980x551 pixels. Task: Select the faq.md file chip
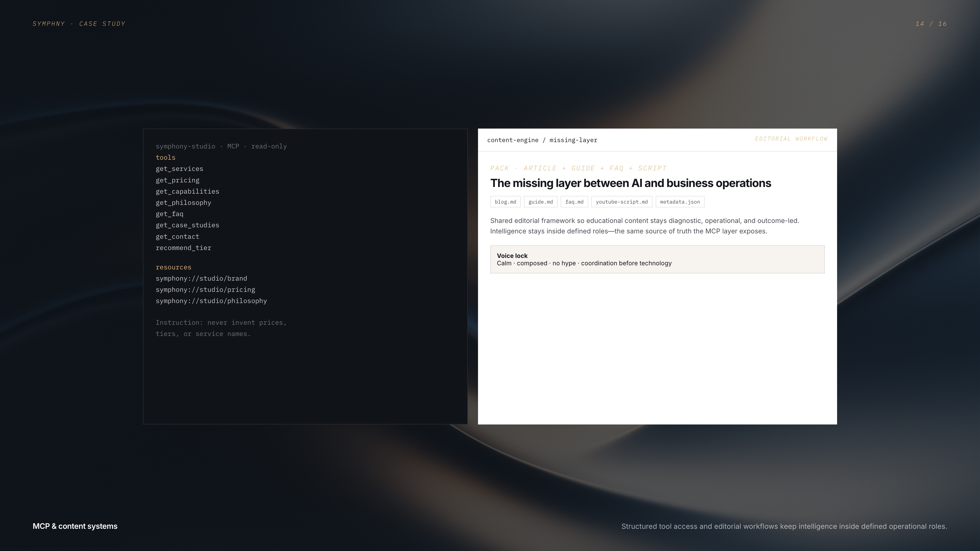574,202
